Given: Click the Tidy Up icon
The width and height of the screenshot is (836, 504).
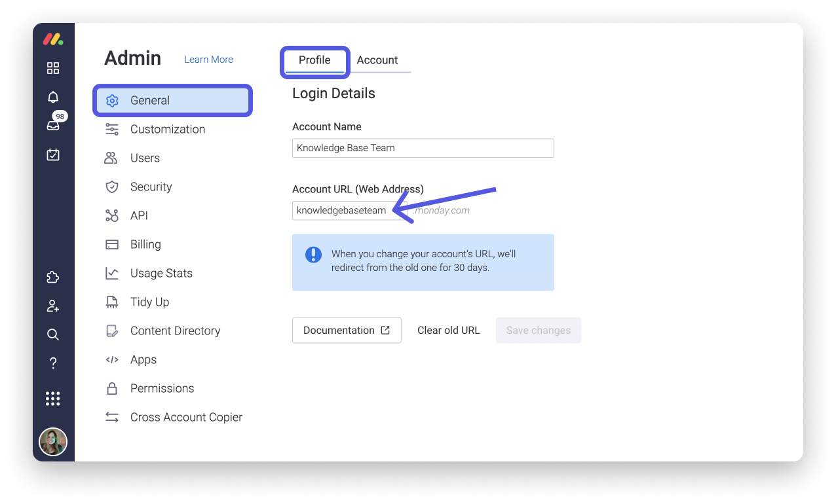Looking at the screenshot, I should (x=112, y=302).
